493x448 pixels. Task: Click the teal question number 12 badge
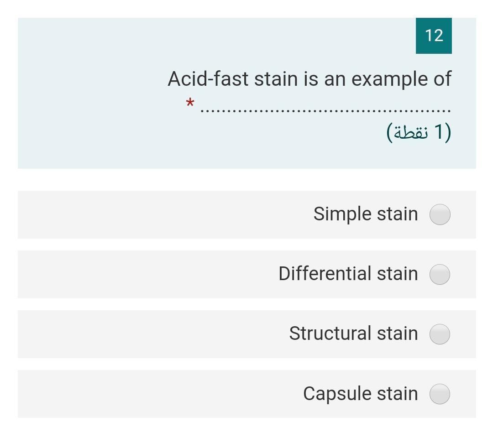pos(434,36)
